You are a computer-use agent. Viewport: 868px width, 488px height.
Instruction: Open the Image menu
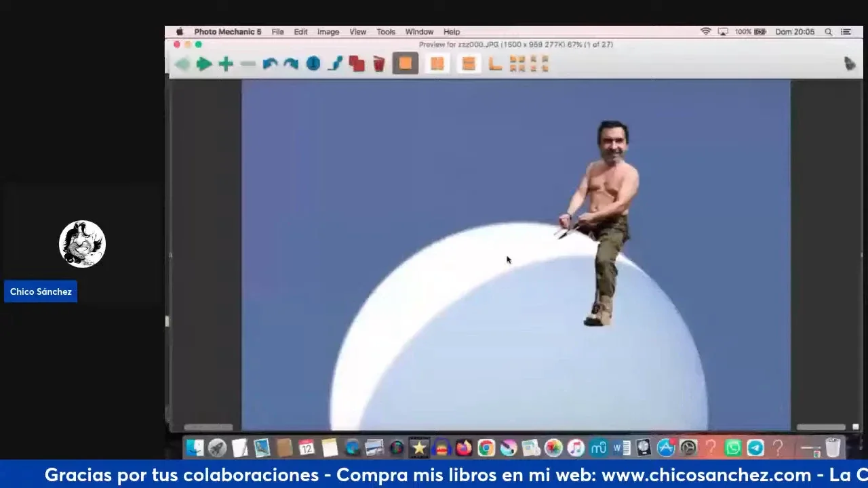point(328,32)
